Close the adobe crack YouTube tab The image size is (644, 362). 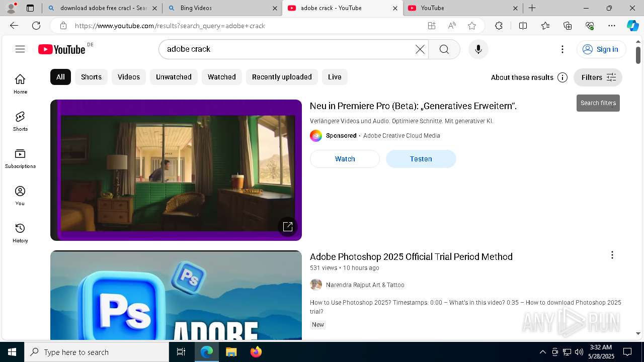pos(395,8)
